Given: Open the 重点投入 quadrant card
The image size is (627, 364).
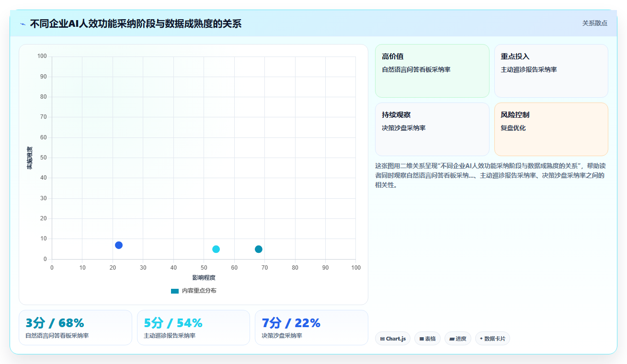Looking at the screenshot, I should [551, 71].
